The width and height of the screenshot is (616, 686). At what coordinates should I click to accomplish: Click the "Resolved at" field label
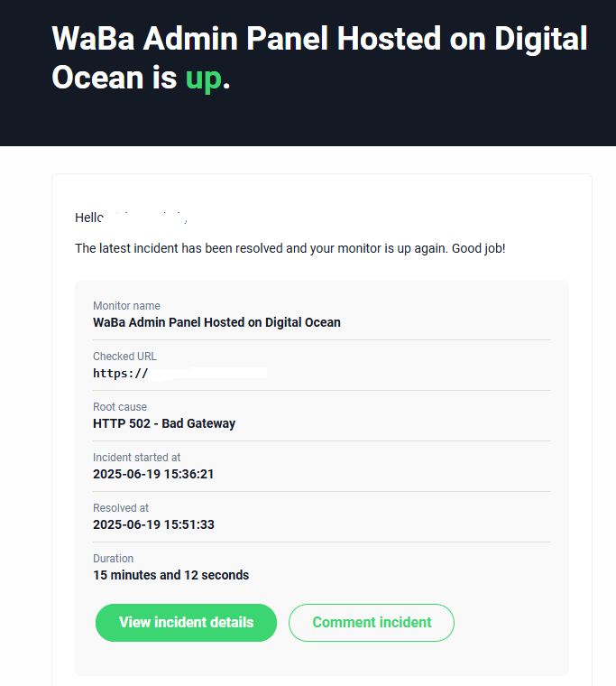(x=121, y=508)
